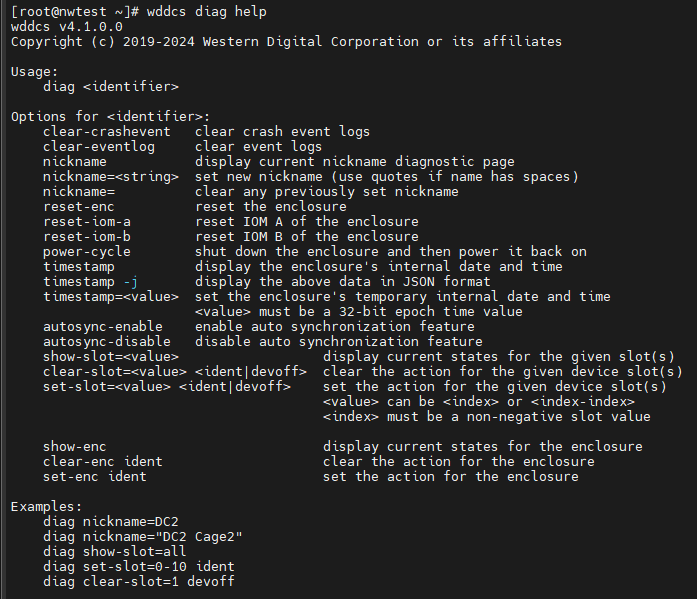Viewport: 697px width, 599px height.
Task: Click the nickname=<string> option text
Action: click(110, 176)
